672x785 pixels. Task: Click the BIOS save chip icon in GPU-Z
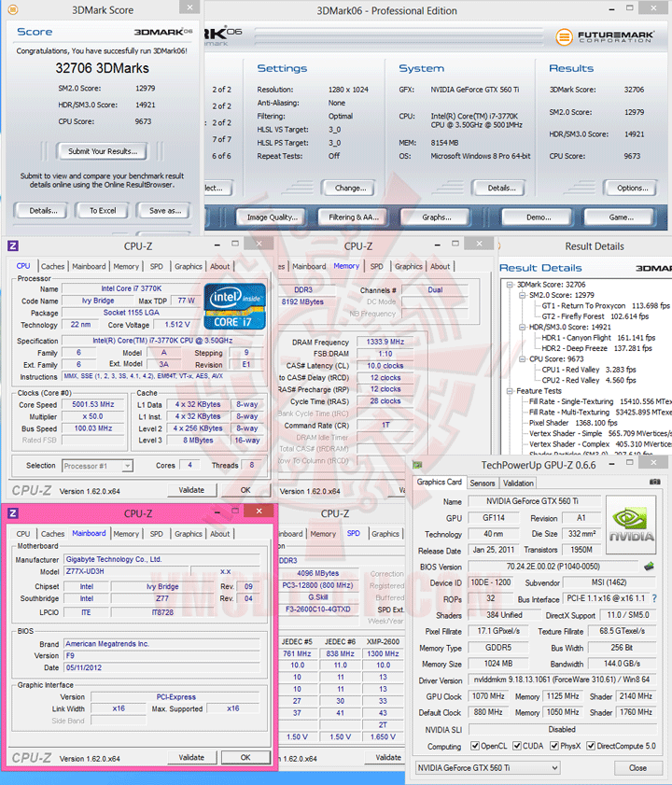649,567
